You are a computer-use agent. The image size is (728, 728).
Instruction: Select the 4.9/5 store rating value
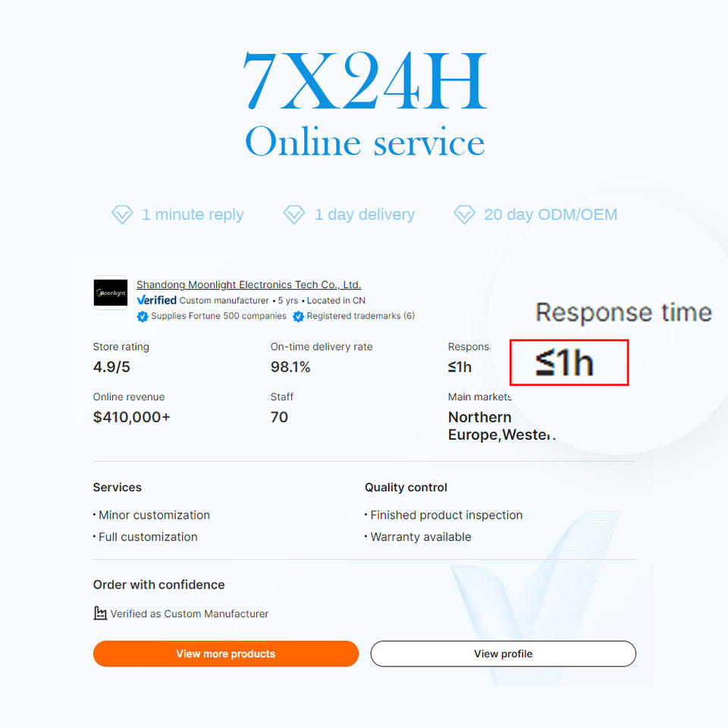(111, 367)
